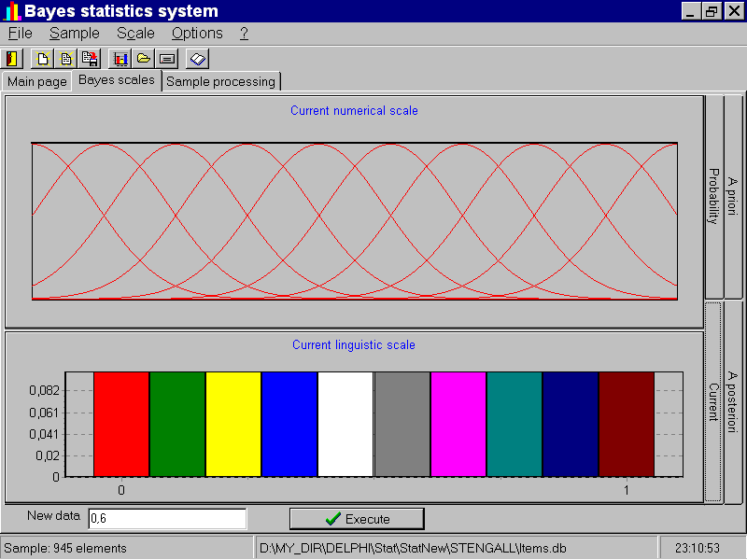This screenshot has height=560, width=747.
Task: Click the red curves numerical scale chart
Action: tap(355, 221)
